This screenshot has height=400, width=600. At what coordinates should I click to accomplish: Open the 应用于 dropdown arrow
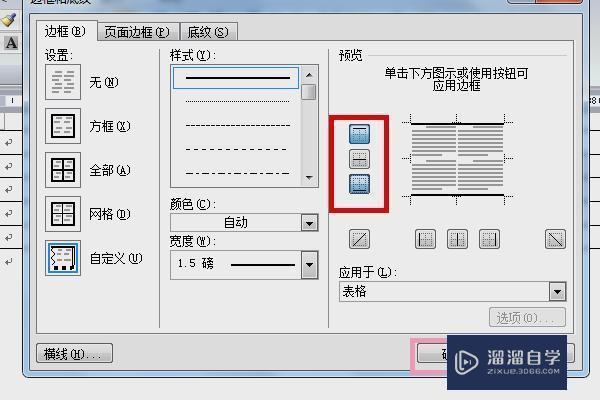click(557, 292)
